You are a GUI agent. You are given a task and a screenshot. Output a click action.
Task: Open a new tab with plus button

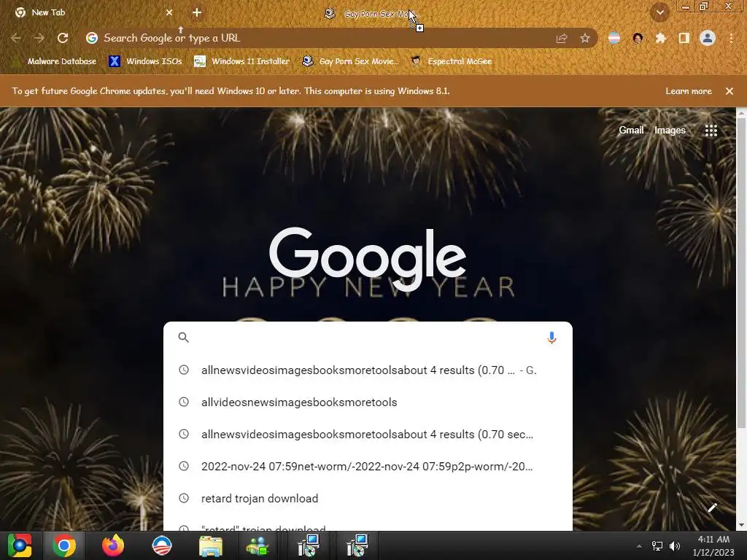tap(197, 12)
